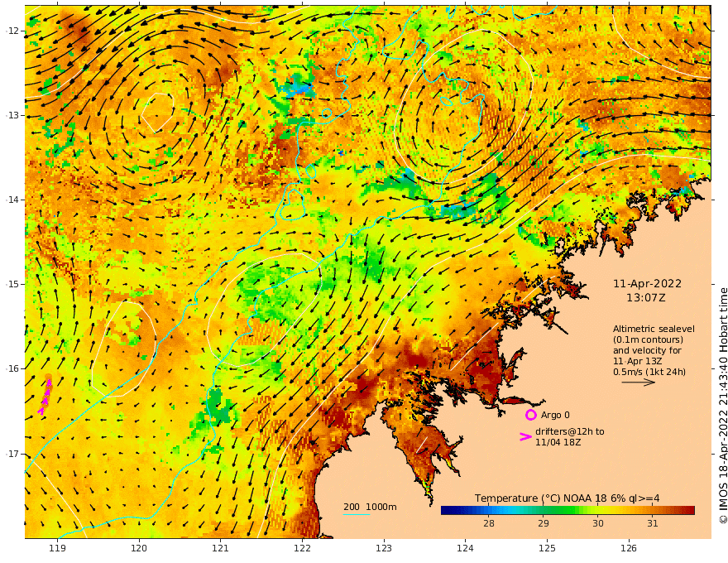Viewport: 728px width, 563px height.
Task: Click the colorbar tick label 31
Action: click(653, 523)
